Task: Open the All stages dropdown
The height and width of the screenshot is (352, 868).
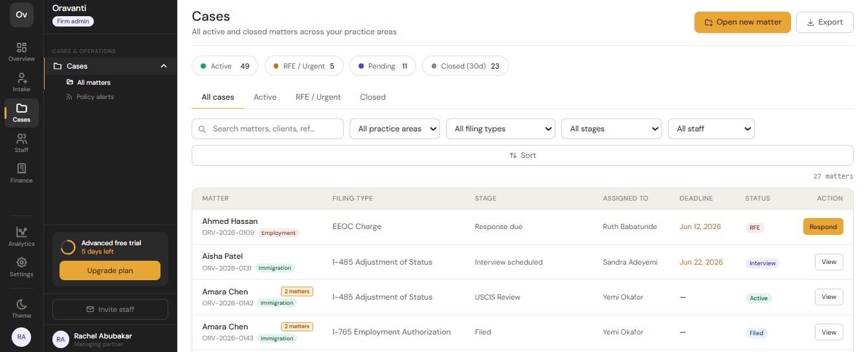Action: (612, 129)
